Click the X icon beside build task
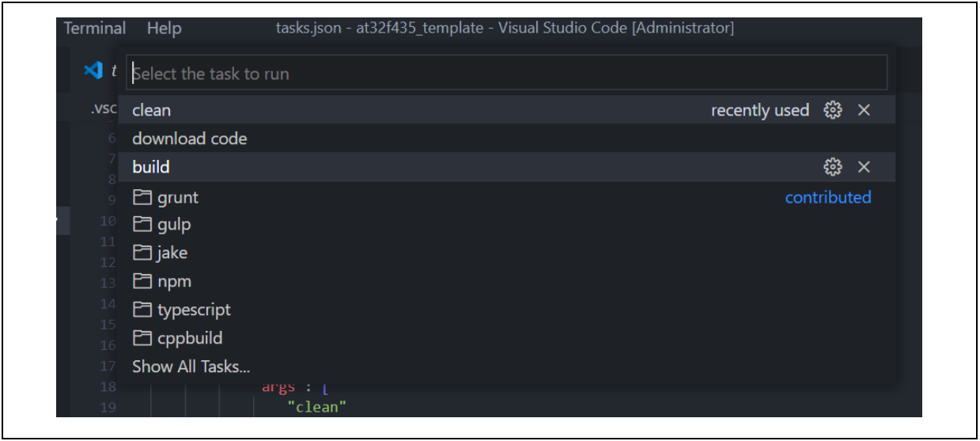The height and width of the screenshot is (441, 980). (864, 167)
